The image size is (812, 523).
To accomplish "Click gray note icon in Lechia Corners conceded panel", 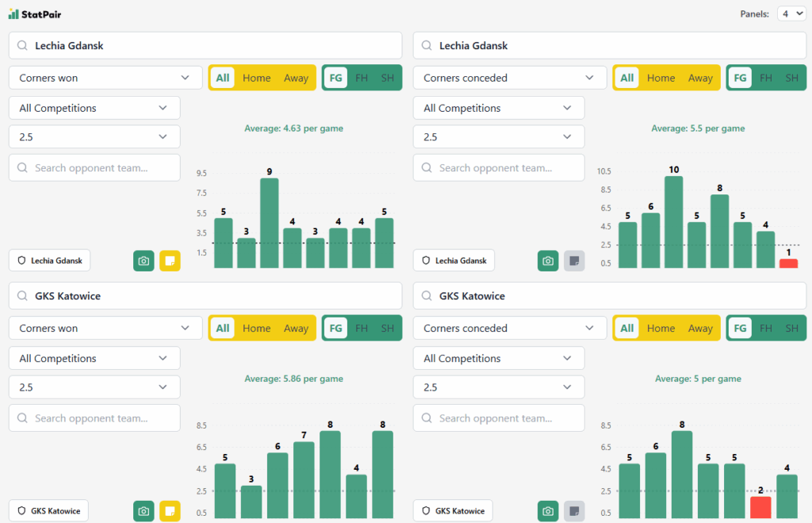I will pos(574,261).
